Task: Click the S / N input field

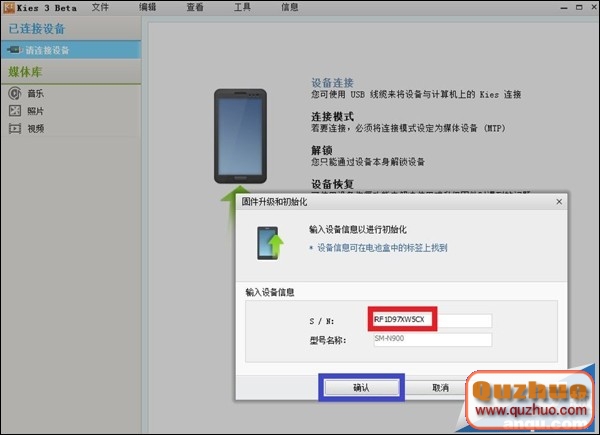Action: pos(432,319)
